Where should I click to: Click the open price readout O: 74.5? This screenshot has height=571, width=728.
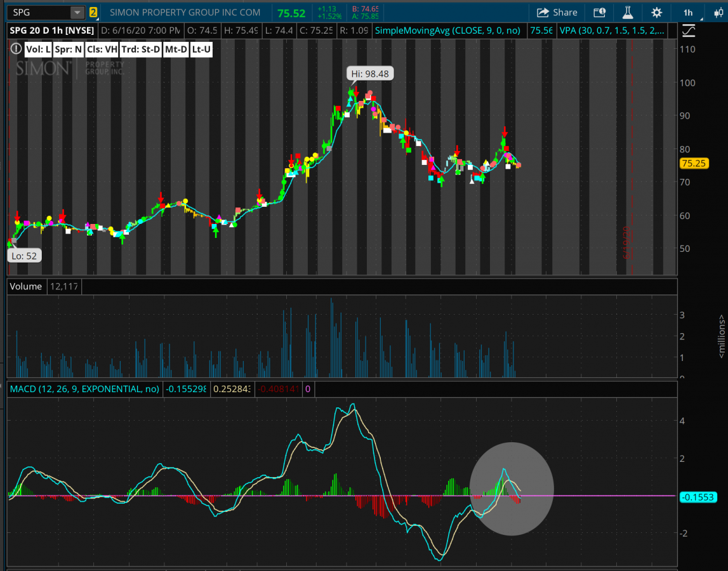coord(202,30)
